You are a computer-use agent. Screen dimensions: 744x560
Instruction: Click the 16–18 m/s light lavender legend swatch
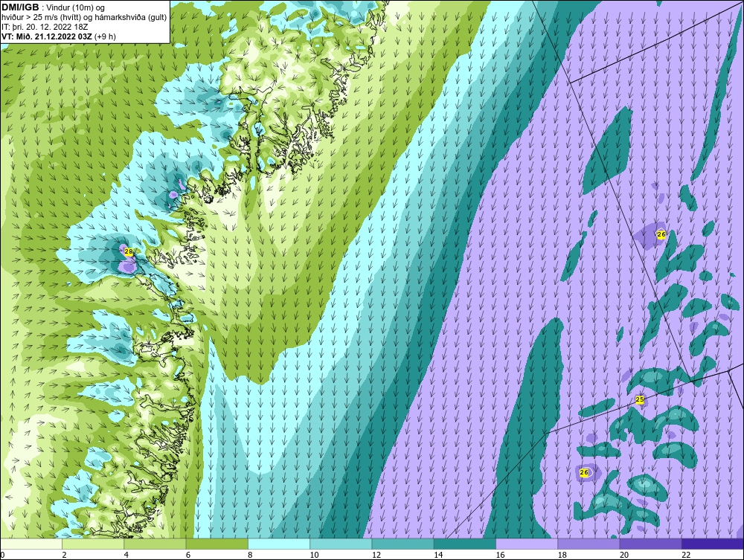click(527, 544)
